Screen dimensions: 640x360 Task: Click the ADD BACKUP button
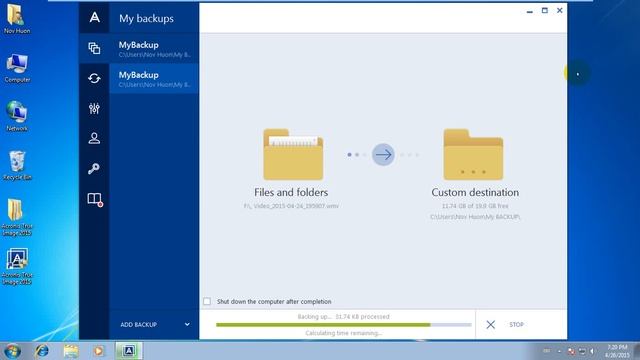coord(138,324)
